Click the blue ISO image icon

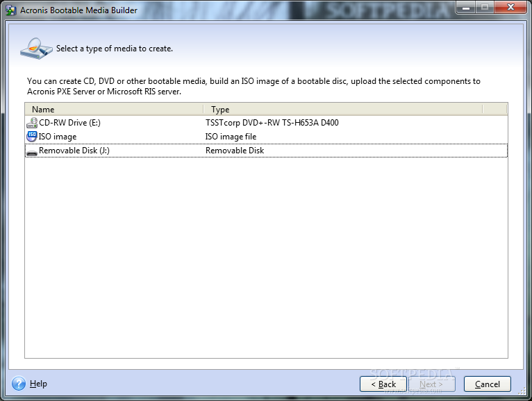32,137
